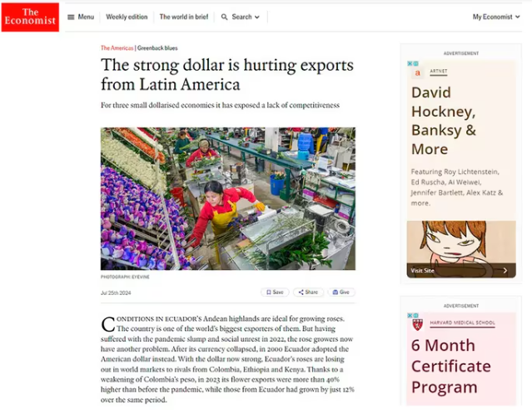This screenshot has height=410, width=532.
Task: Open the hamburger Menu
Action: (x=81, y=17)
